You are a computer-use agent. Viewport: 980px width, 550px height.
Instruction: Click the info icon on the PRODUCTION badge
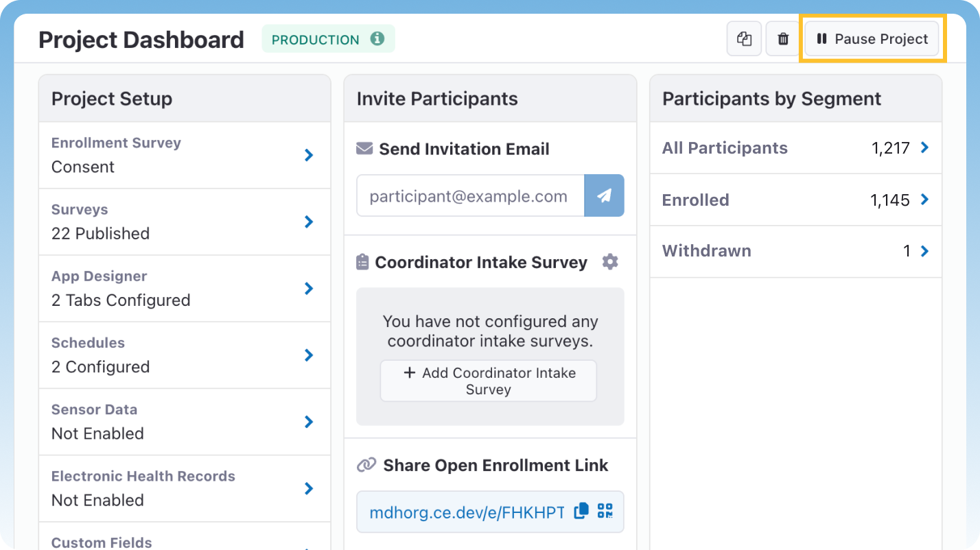point(376,38)
